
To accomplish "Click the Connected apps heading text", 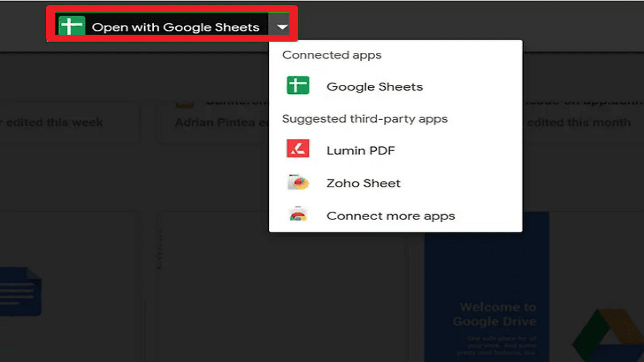I will [x=332, y=55].
